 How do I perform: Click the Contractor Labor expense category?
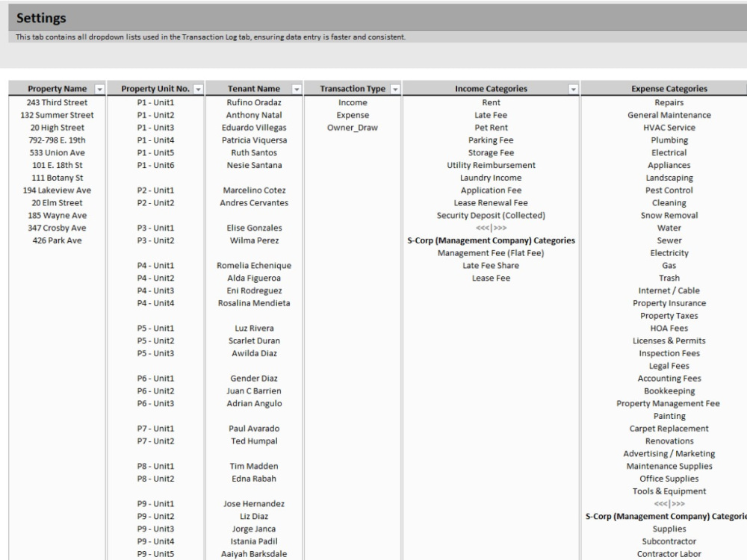669,554
